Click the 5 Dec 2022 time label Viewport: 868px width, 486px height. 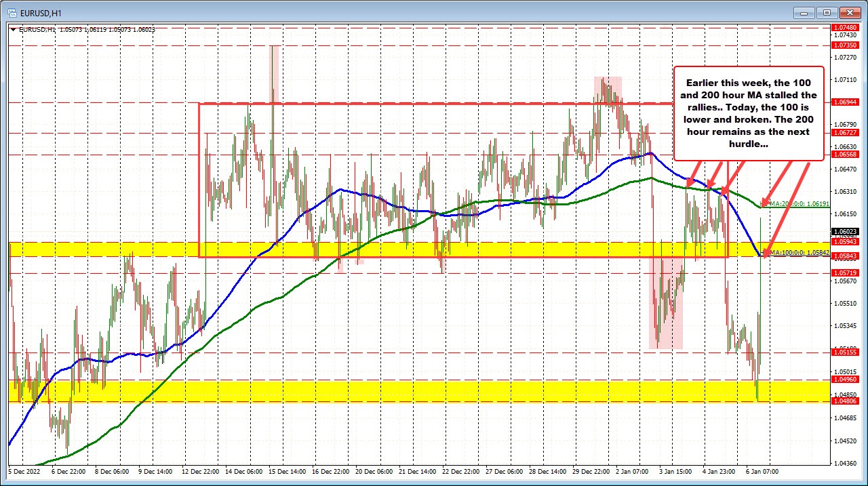pyautogui.click(x=23, y=471)
